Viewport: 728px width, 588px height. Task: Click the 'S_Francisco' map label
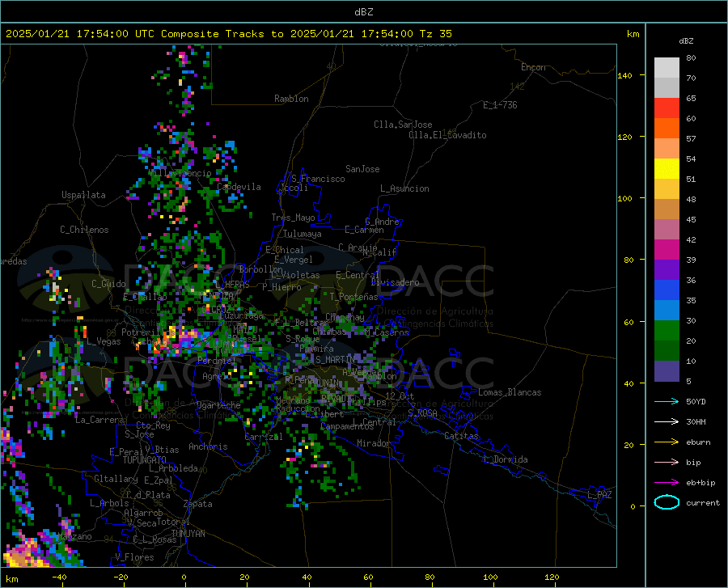318,179
